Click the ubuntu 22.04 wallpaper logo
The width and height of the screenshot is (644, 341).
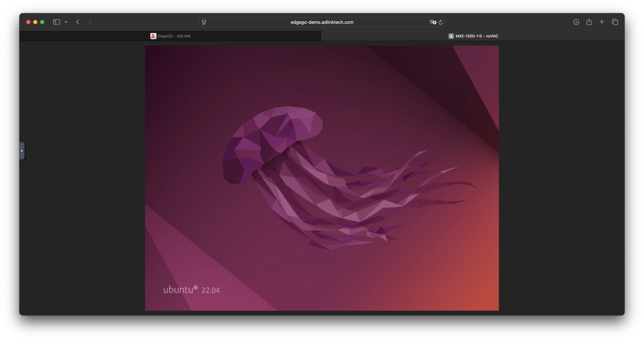click(x=191, y=290)
